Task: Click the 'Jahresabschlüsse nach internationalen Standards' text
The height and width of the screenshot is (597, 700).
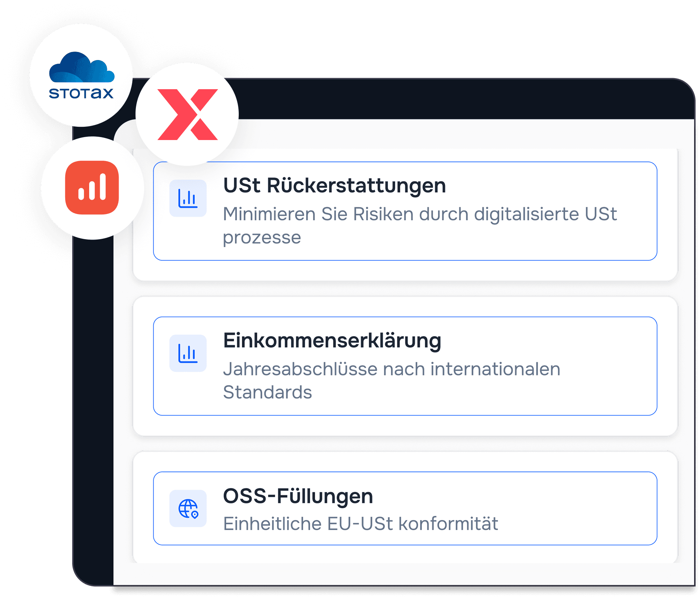Action: click(x=391, y=369)
